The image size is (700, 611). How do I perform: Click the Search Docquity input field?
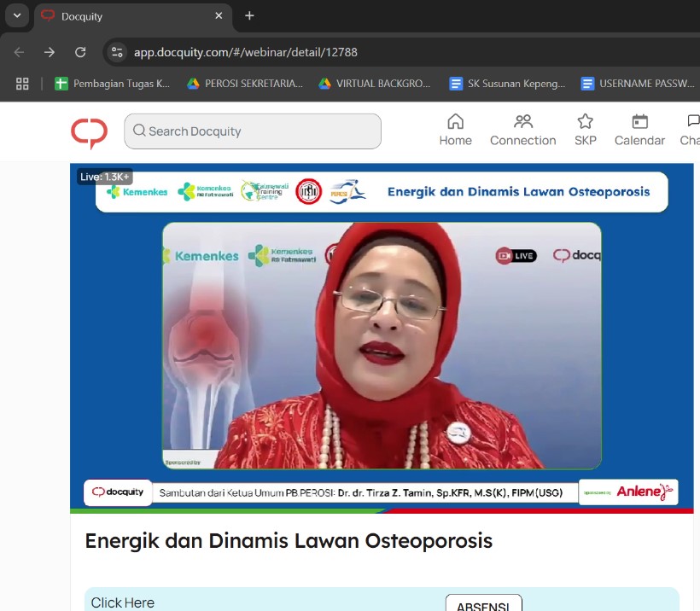coord(253,131)
